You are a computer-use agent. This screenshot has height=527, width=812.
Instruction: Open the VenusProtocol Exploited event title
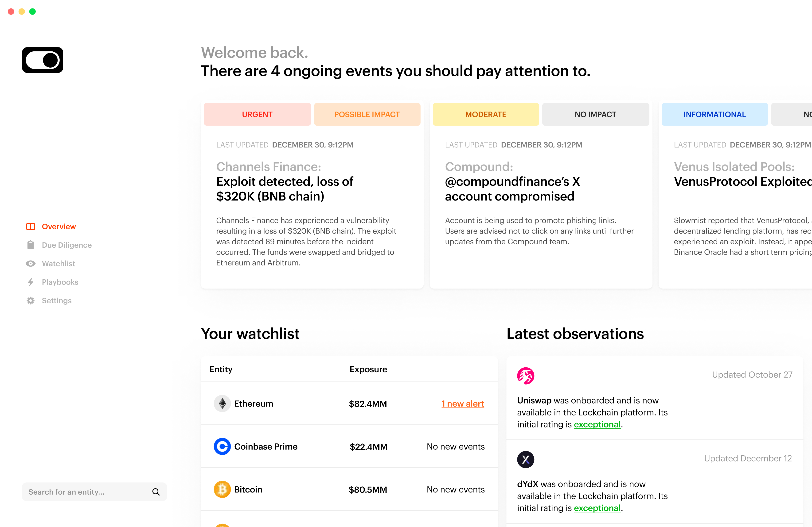[743, 182]
